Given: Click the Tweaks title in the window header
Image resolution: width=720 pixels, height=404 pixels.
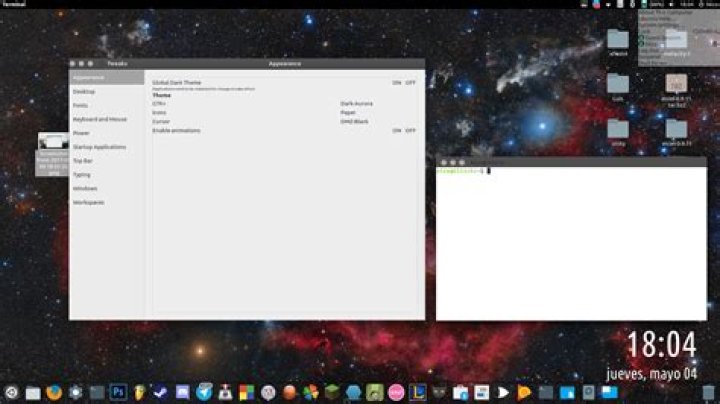Looking at the screenshot, I should 117,63.
